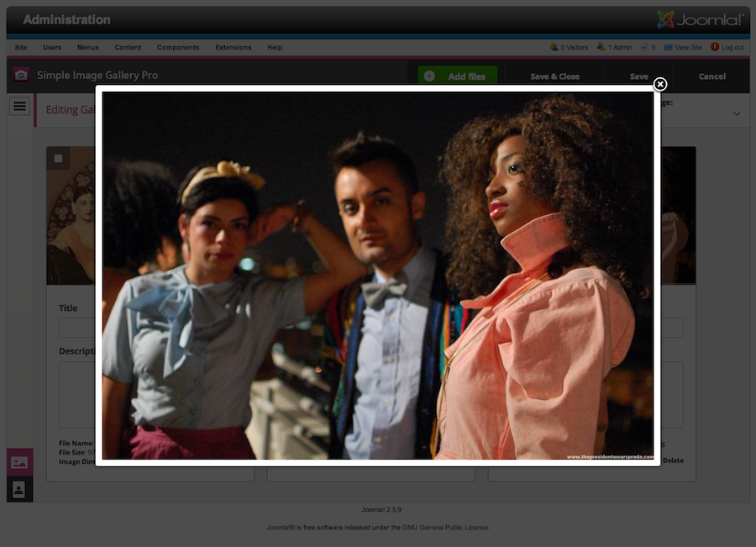Open the user profile icon in sidebar

tap(19, 490)
